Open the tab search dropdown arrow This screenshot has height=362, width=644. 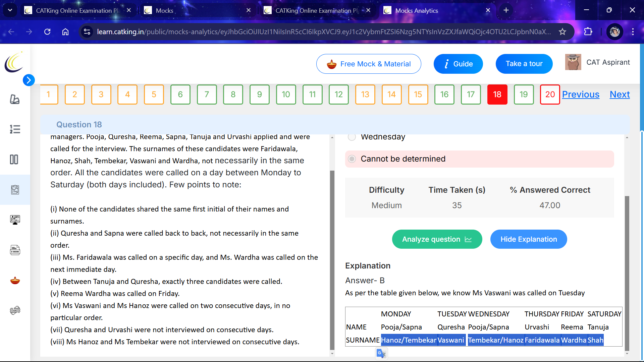pos(10,10)
